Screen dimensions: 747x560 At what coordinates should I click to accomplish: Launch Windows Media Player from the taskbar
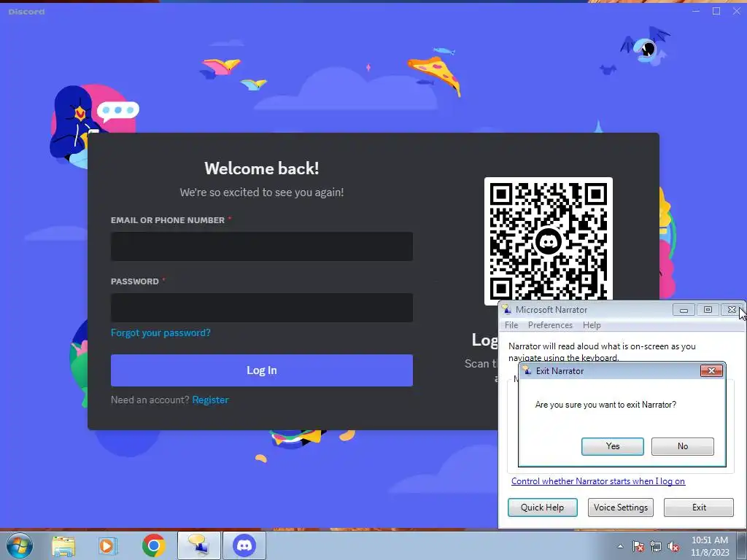(x=107, y=545)
